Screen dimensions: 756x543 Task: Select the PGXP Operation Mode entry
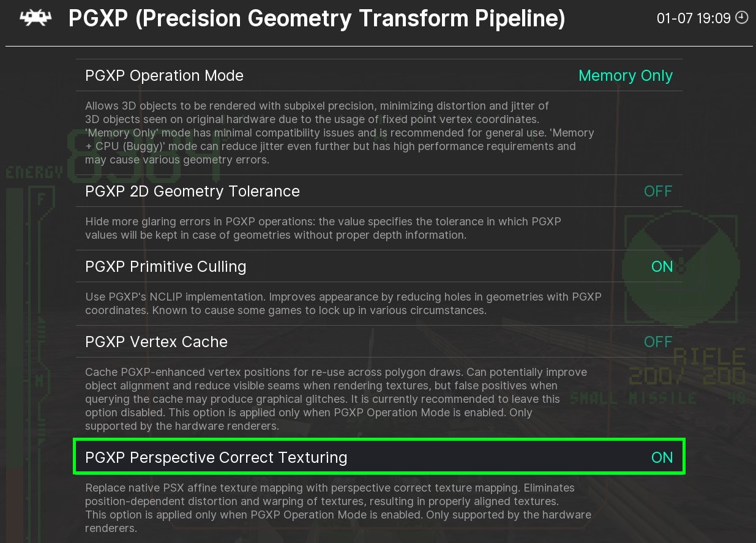click(x=164, y=75)
